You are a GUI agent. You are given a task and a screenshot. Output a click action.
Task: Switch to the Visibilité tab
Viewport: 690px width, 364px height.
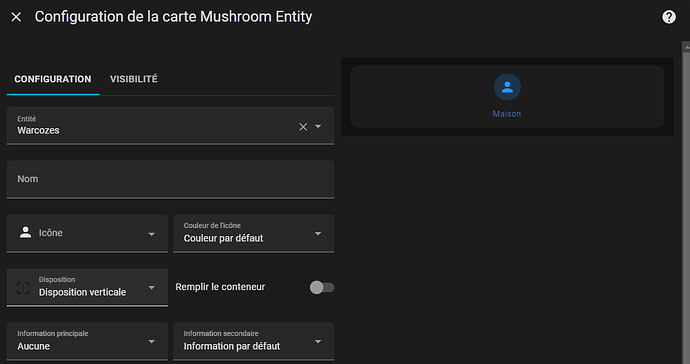pyautogui.click(x=134, y=79)
